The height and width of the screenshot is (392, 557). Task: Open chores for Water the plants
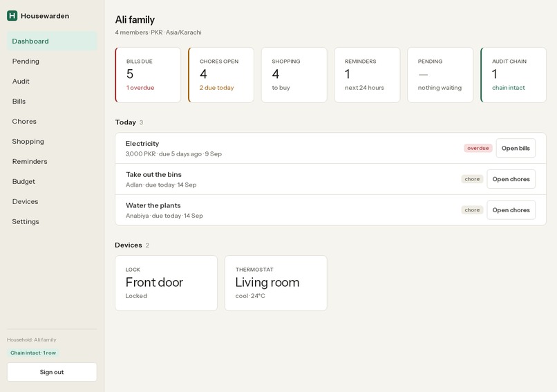tap(511, 210)
